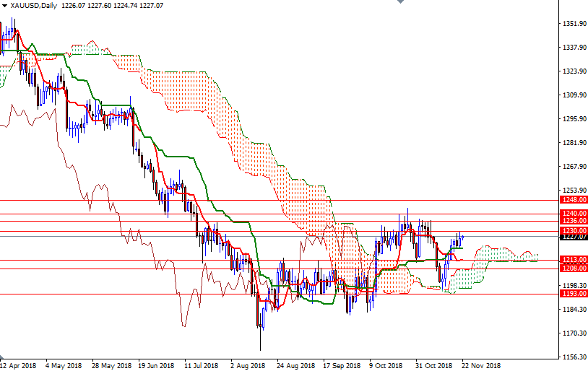The image size is (588, 371).
Task: Select the red 1236.00 price level label
Action: [x=574, y=221]
